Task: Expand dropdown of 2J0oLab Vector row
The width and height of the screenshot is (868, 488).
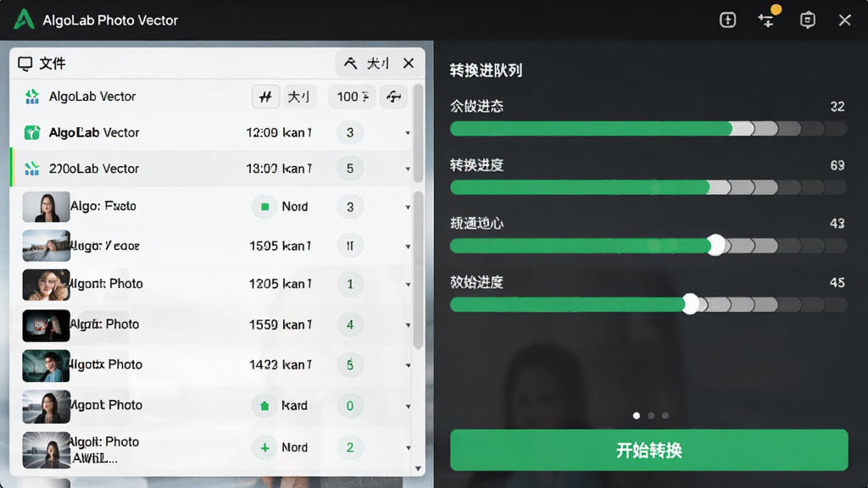Action: pos(408,169)
